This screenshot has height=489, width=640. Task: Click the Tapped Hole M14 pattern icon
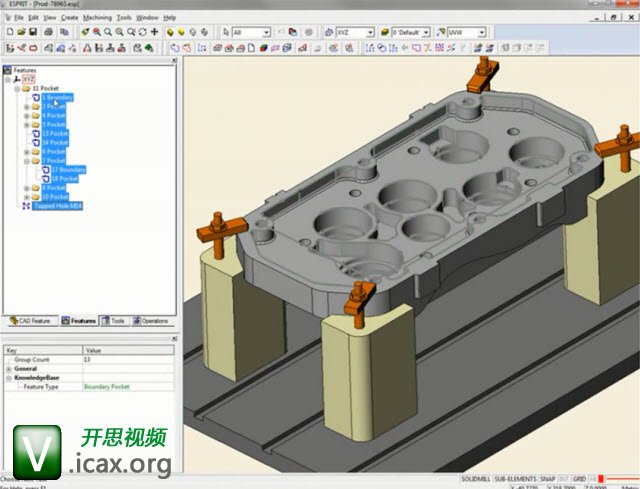pos(26,206)
